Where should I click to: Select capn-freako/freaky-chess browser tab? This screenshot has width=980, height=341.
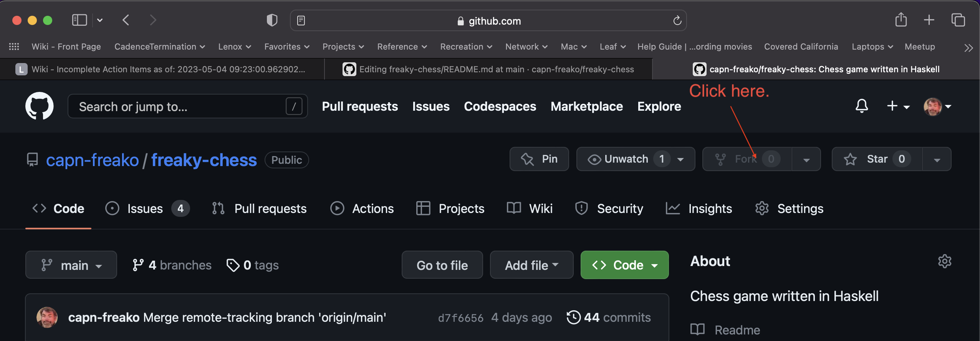816,69
